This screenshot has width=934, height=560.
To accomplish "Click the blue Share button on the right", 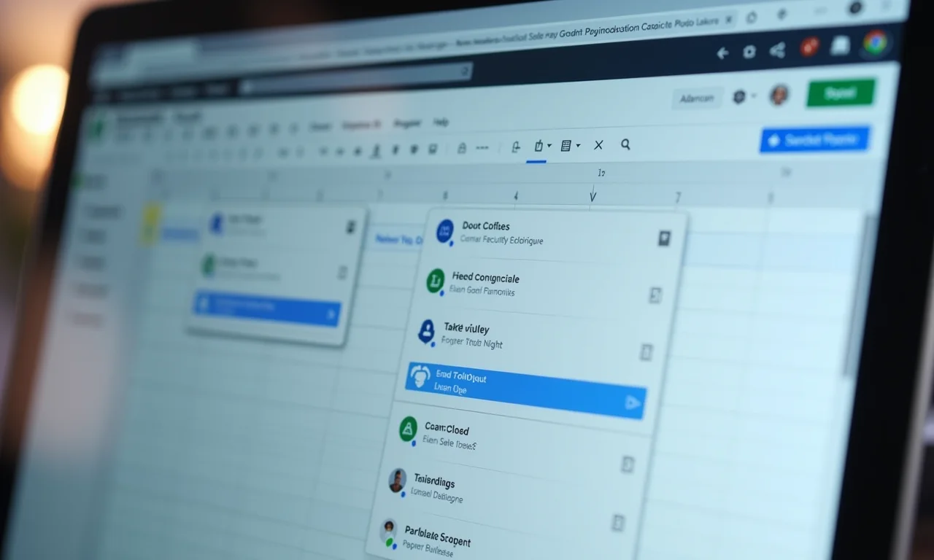I will coord(815,140).
